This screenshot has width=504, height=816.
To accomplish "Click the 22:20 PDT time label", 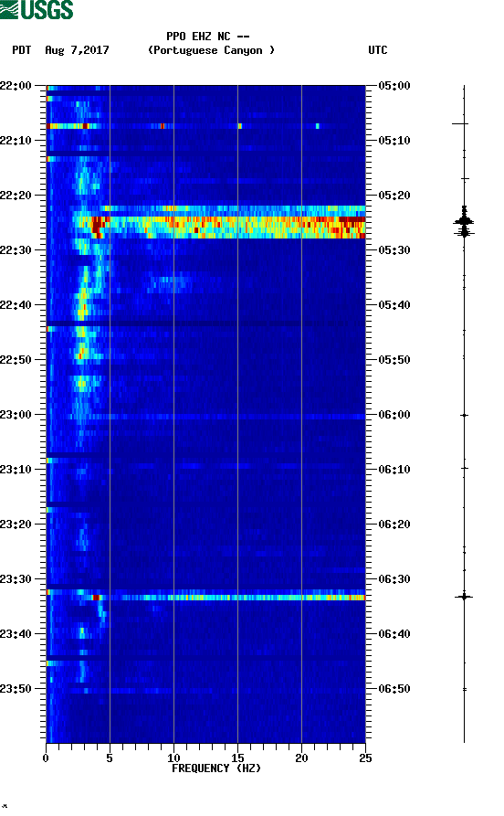I will click(16, 196).
